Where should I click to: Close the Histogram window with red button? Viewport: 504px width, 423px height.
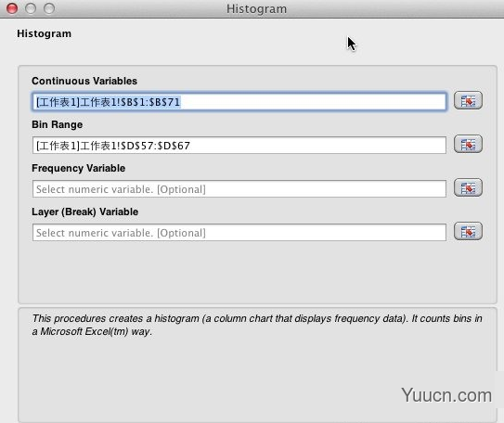click(12, 8)
